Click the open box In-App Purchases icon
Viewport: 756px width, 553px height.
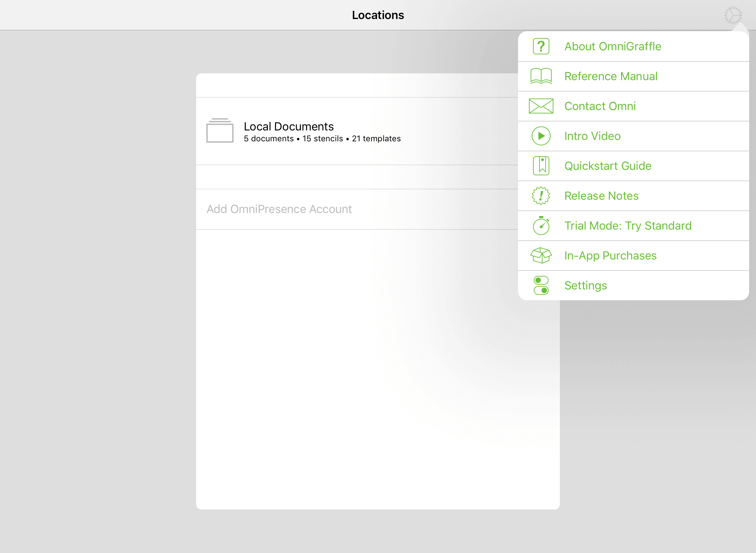pos(540,255)
